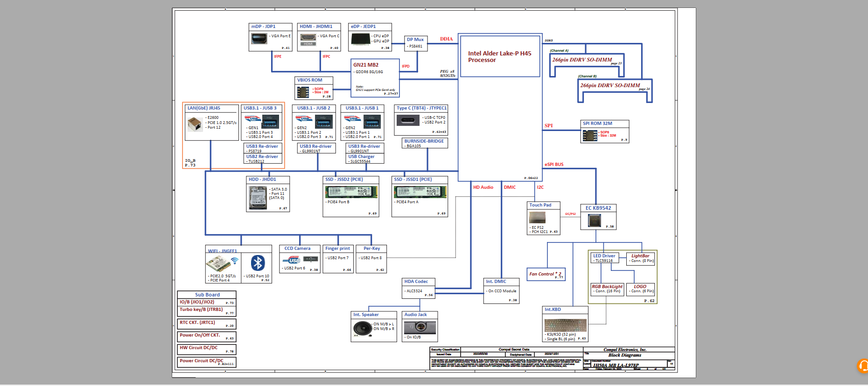868x386 pixels.
Task: Click the EC KB9542 chip image
Action: (x=594, y=220)
